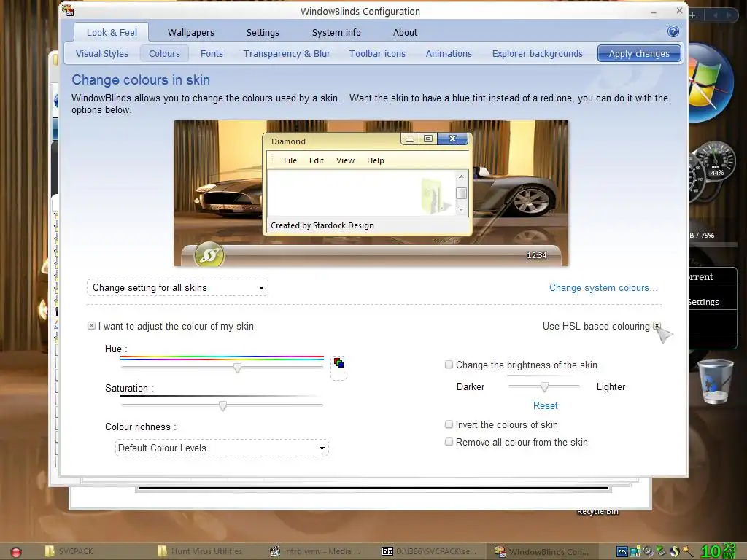Click the taskbar clock
747x560 pixels.
(x=718, y=551)
